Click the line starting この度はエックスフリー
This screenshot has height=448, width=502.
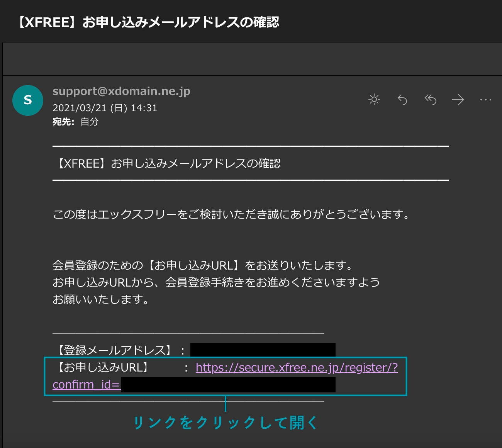coord(232,214)
